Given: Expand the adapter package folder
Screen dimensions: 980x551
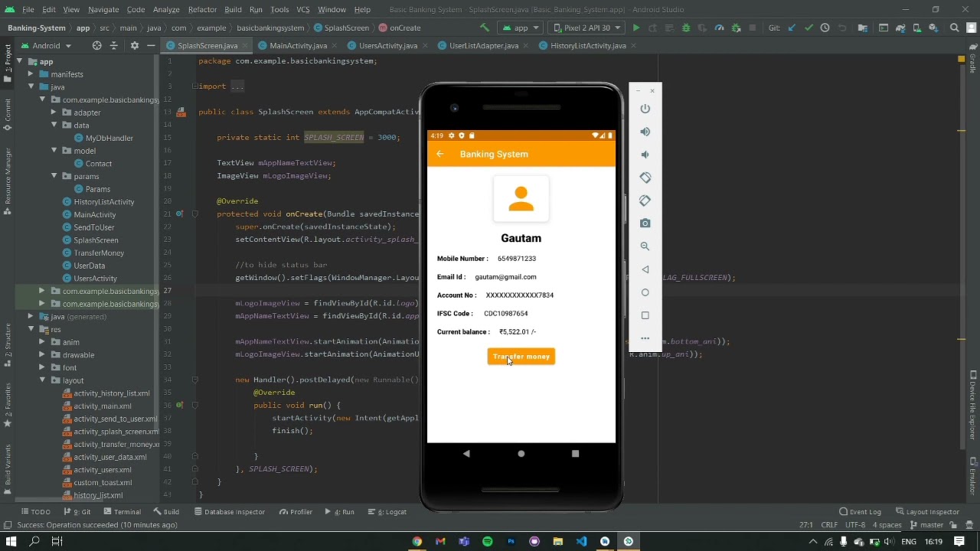Looking at the screenshot, I should (x=54, y=112).
